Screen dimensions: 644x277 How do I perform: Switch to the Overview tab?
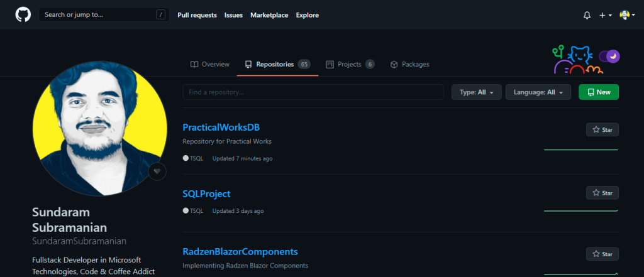tap(210, 64)
